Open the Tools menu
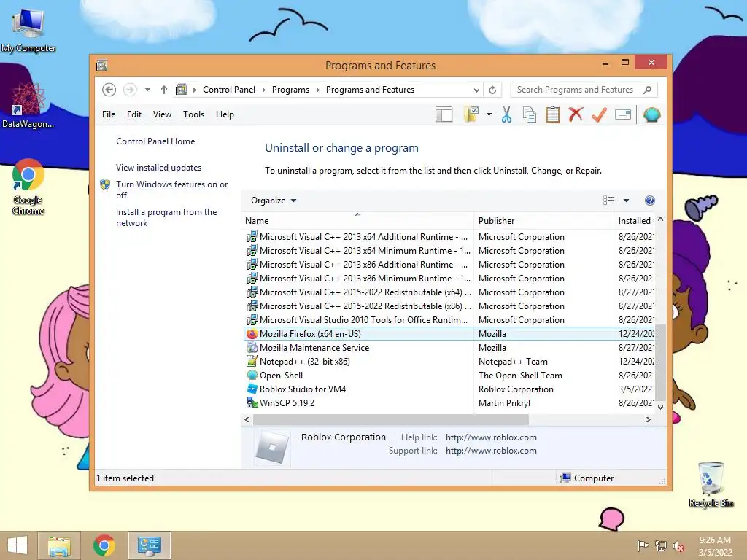 (x=193, y=114)
